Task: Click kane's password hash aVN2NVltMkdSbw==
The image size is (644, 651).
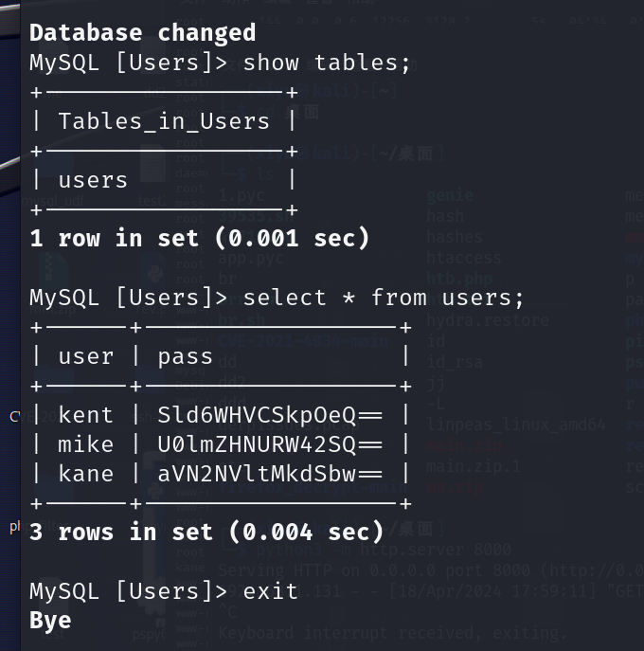Action: [x=270, y=474]
